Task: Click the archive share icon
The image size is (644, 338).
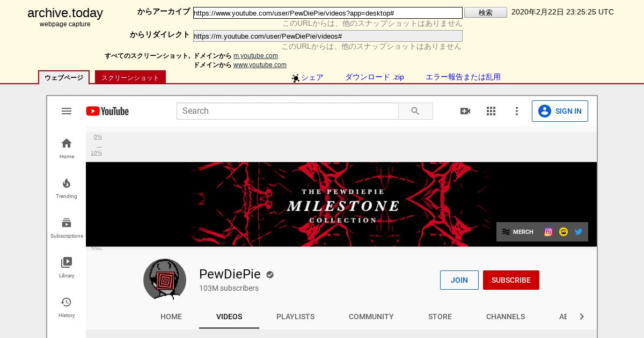Action: click(x=295, y=78)
